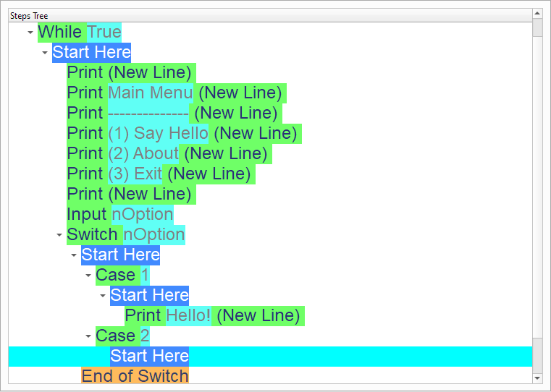Select the Print (2) About step

click(167, 153)
